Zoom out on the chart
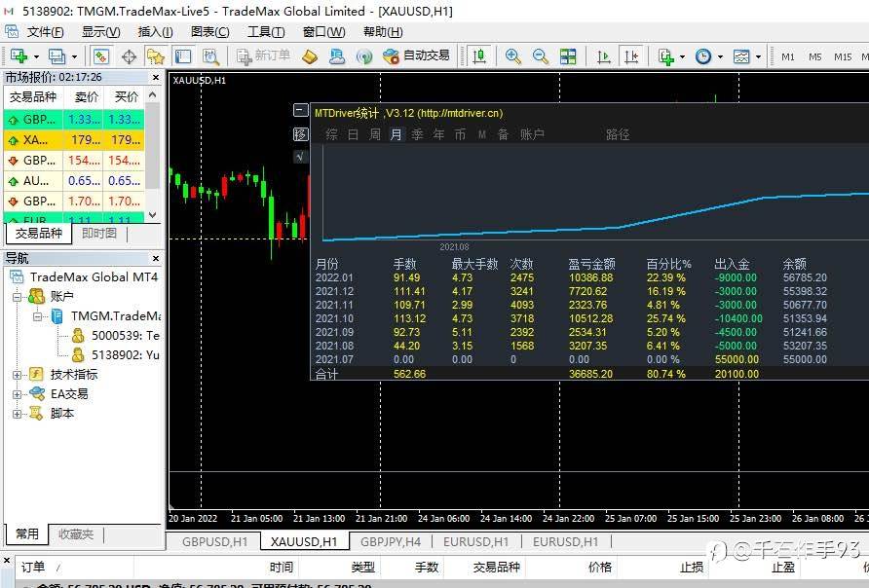This screenshot has height=588, width=869. (541, 55)
